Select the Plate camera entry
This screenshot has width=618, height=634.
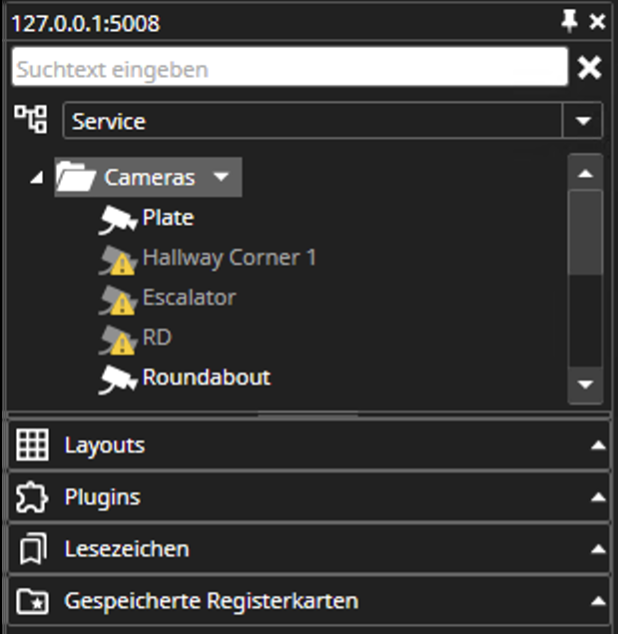click(x=168, y=218)
